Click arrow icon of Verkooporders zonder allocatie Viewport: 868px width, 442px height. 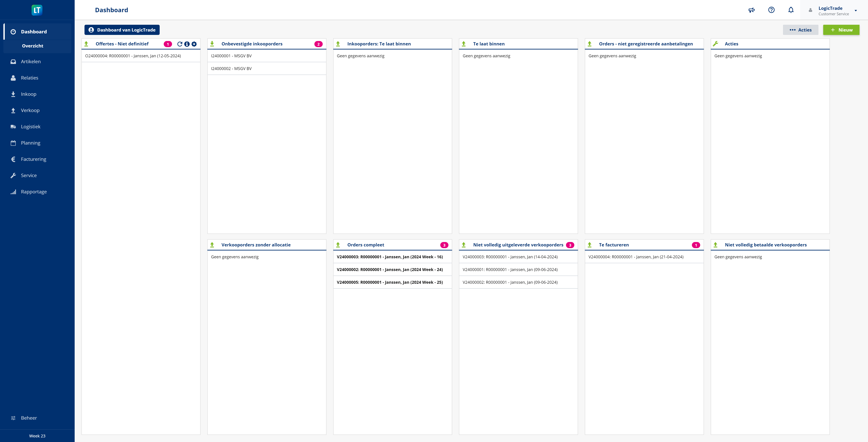(212, 245)
